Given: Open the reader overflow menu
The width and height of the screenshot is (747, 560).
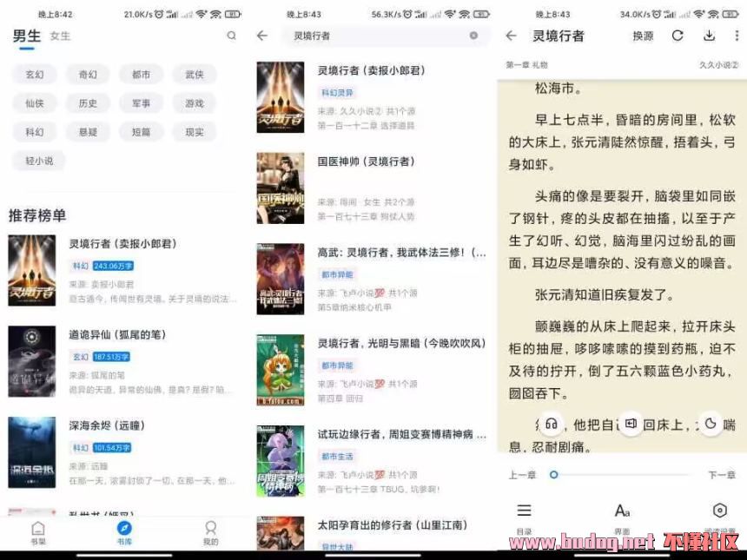Looking at the screenshot, I should (737, 36).
